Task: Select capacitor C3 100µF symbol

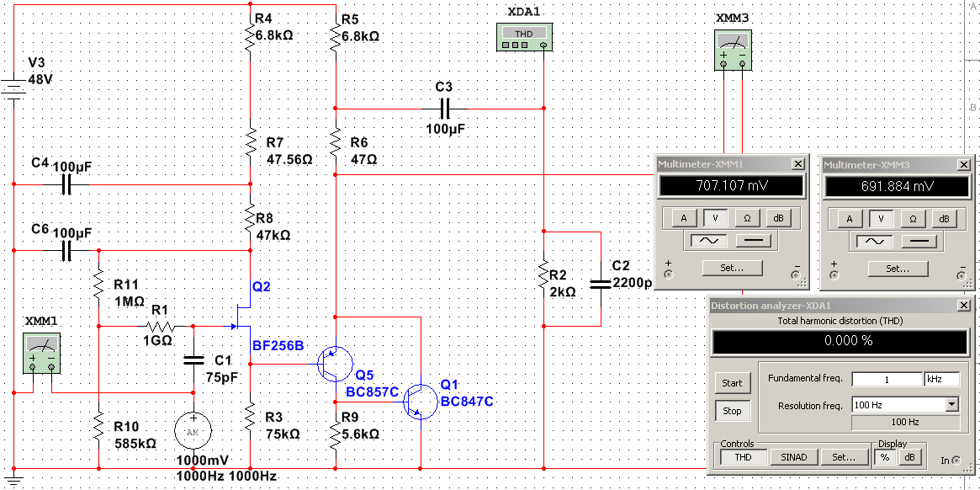Action: 444,109
